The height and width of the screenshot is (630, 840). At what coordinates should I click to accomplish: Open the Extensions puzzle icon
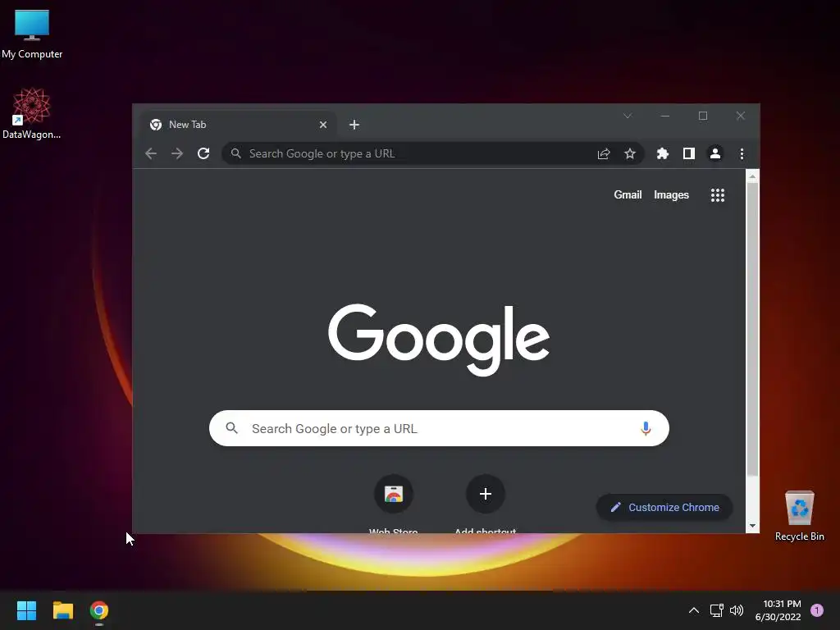click(x=663, y=153)
